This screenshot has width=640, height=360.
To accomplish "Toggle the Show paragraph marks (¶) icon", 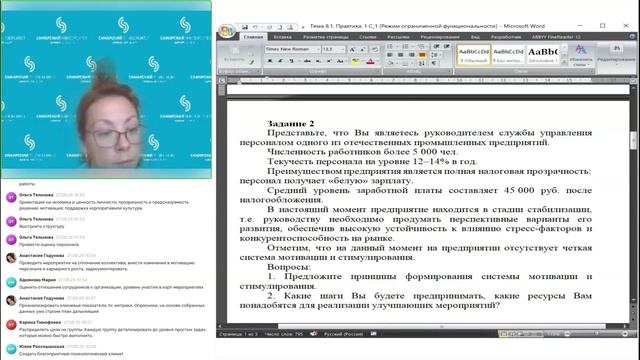I will pyautogui.click(x=433, y=63).
